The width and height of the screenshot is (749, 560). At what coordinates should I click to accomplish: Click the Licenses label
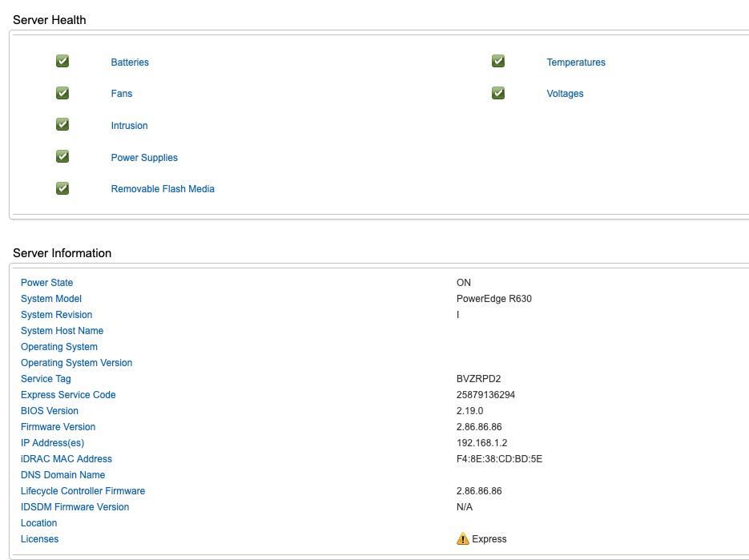39,539
